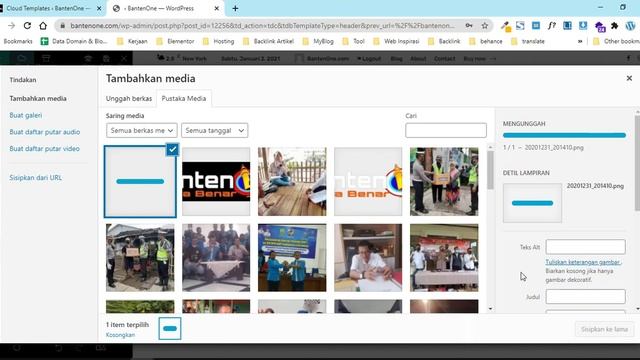Select the black BantenOne logo thumbnail
The height and width of the screenshot is (360, 640).
point(216,182)
